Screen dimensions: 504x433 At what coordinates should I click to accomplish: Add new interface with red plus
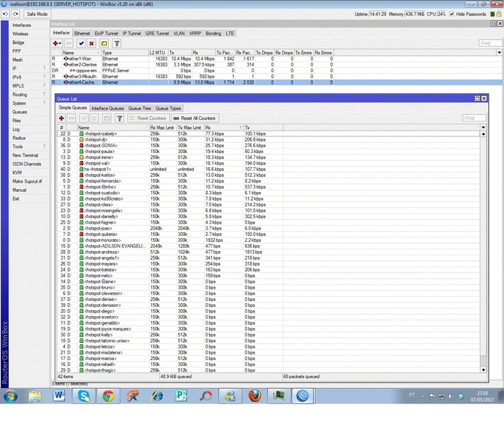click(57, 43)
